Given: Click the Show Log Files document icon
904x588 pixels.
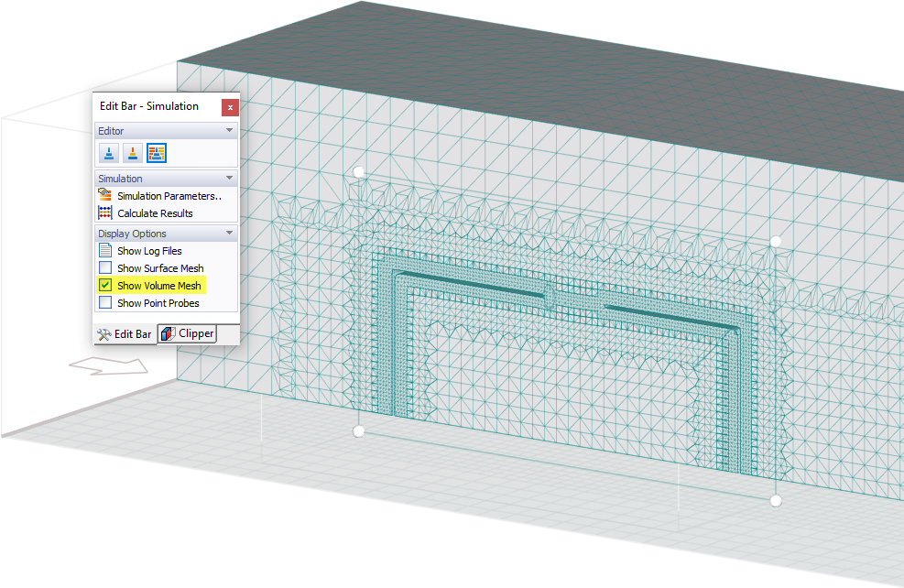Looking at the screenshot, I should coord(104,250).
